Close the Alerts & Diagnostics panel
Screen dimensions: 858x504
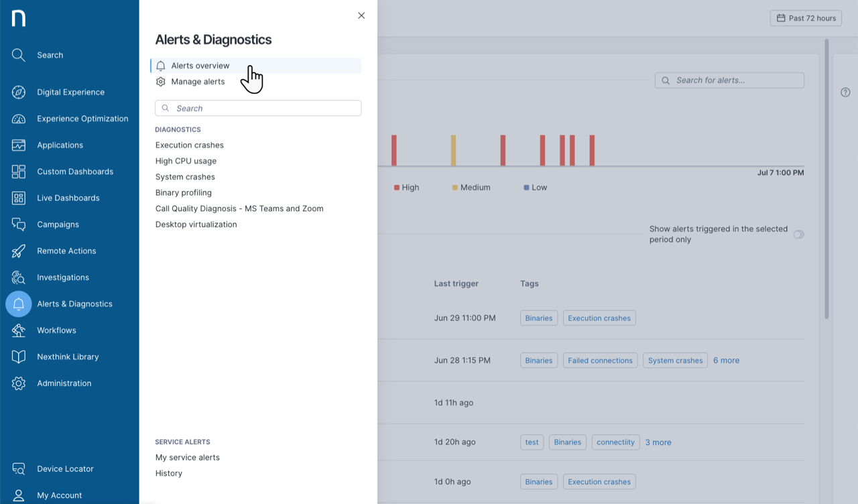point(361,15)
